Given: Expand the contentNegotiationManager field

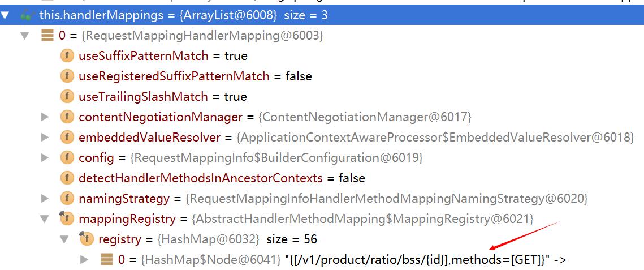Looking at the screenshot, I should tap(45, 117).
